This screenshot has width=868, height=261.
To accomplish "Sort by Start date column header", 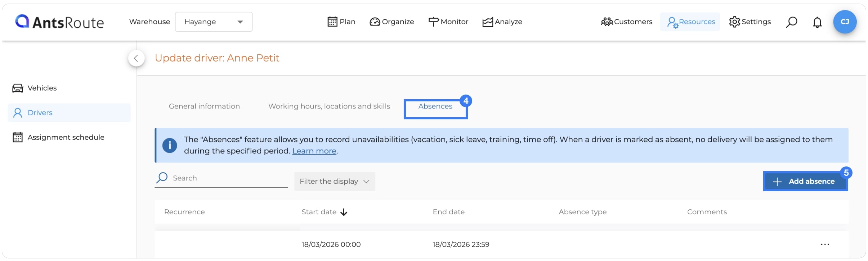I will (319, 212).
